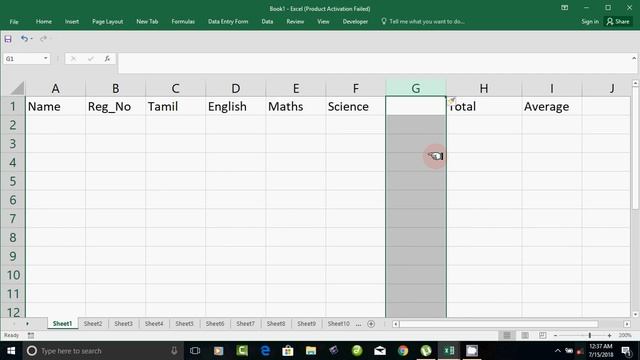Open the File menu

pyautogui.click(x=14, y=22)
